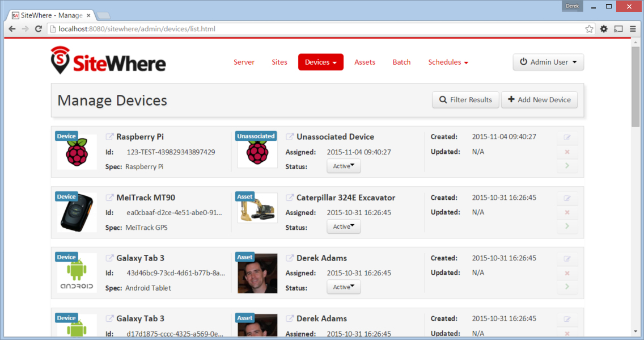Open Active status dropdown for Unassociated Device

(344, 166)
